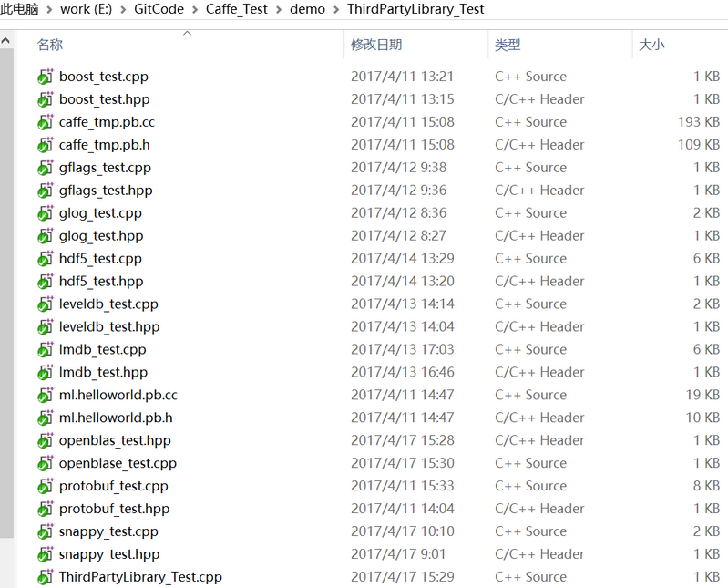Click the lmdb_test.cpp file icon
728x588 pixels.
click(45, 350)
